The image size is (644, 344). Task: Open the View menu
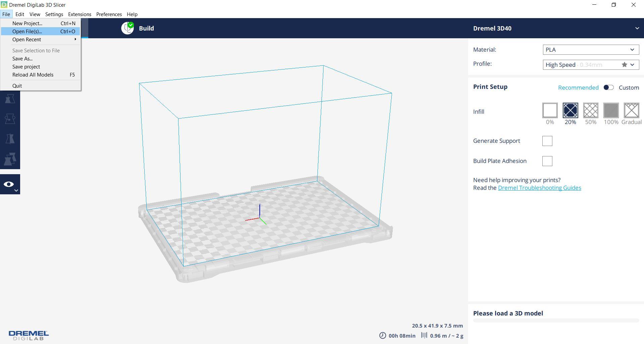pos(35,14)
